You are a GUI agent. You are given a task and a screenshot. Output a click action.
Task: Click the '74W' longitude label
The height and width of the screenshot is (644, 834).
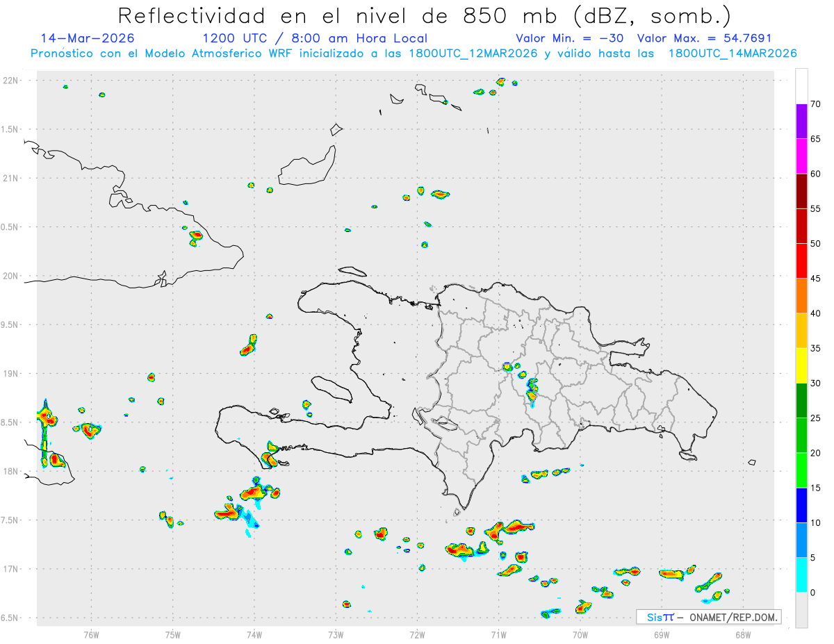tap(254, 635)
